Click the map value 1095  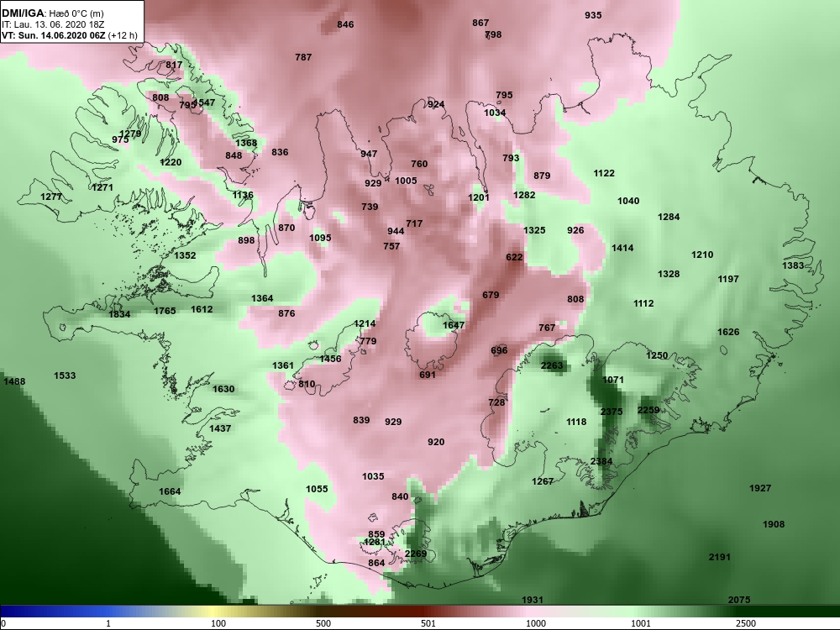click(x=320, y=238)
